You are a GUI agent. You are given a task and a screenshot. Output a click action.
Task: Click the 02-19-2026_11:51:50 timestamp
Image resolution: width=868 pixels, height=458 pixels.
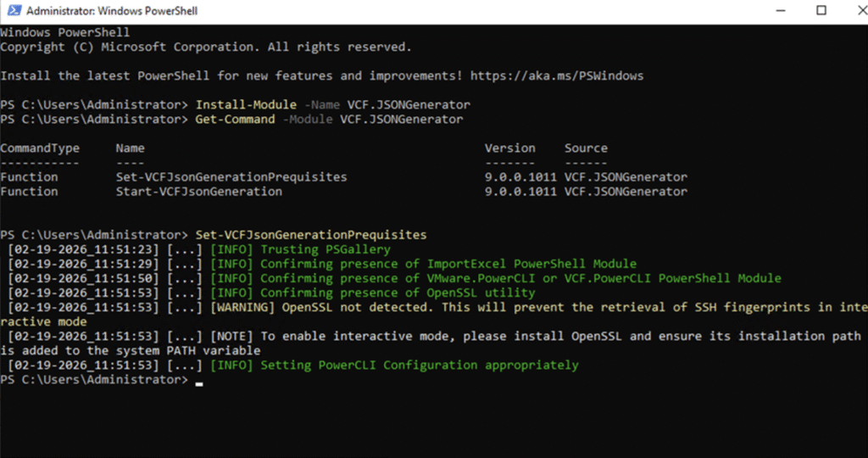(81, 278)
